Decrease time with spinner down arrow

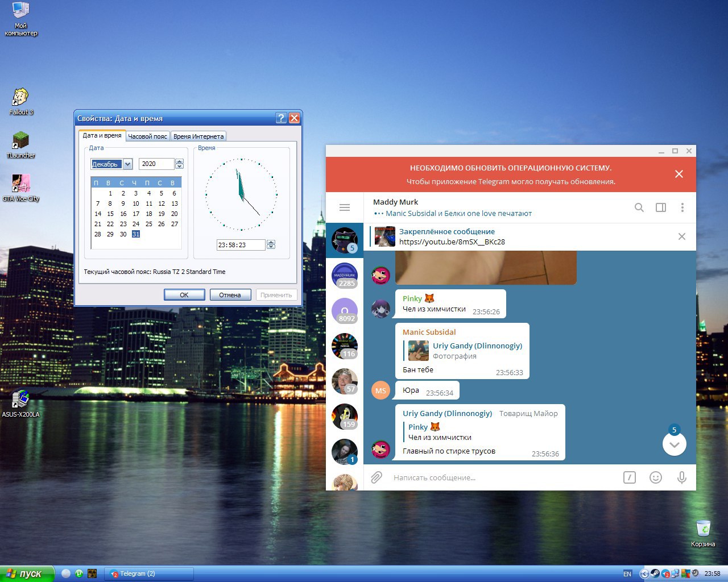click(271, 247)
